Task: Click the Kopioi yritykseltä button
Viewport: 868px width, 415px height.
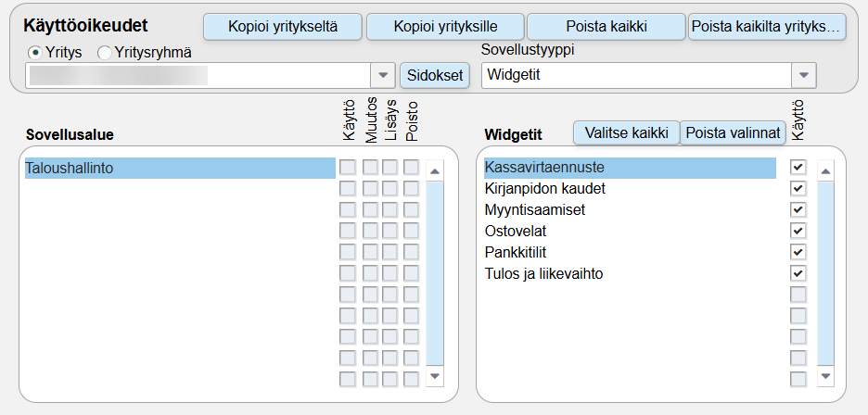Action: click(283, 27)
